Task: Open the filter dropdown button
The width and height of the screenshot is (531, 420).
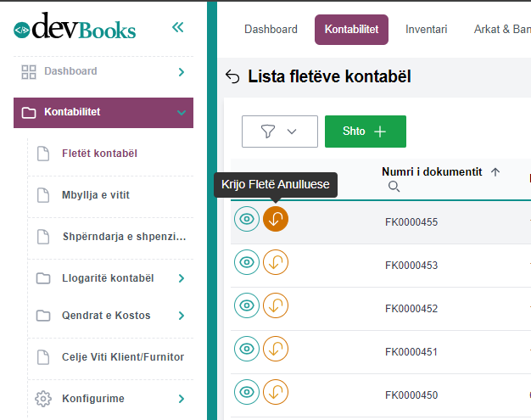Action: (x=279, y=132)
